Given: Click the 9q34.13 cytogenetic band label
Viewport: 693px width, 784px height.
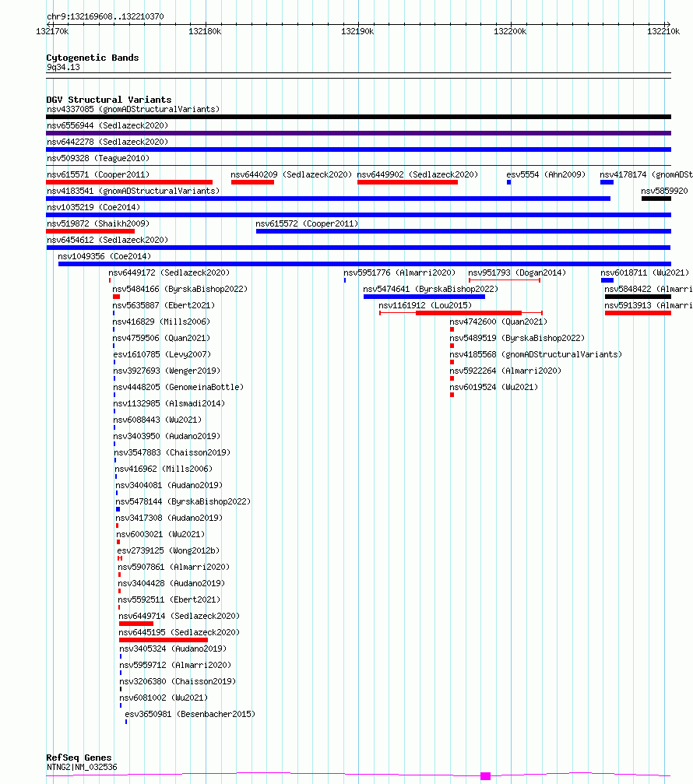Looking at the screenshot, I should click(63, 67).
